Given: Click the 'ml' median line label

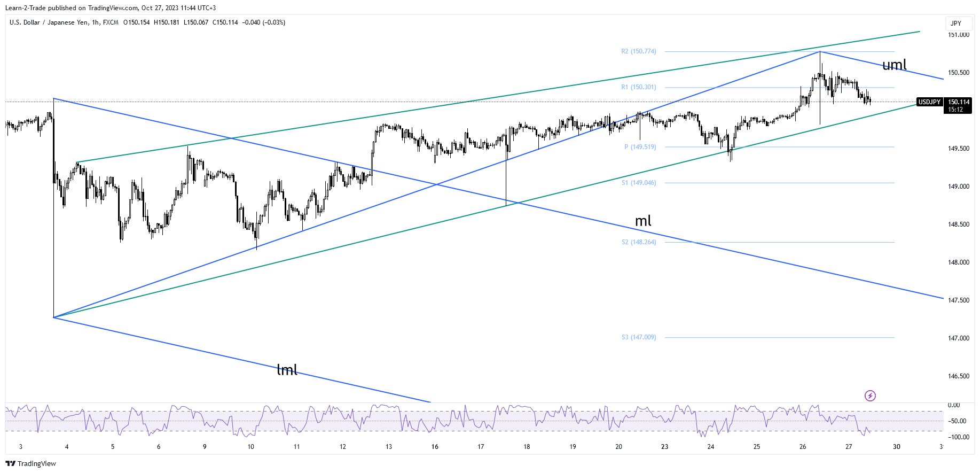Looking at the screenshot, I should tap(643, 221).
